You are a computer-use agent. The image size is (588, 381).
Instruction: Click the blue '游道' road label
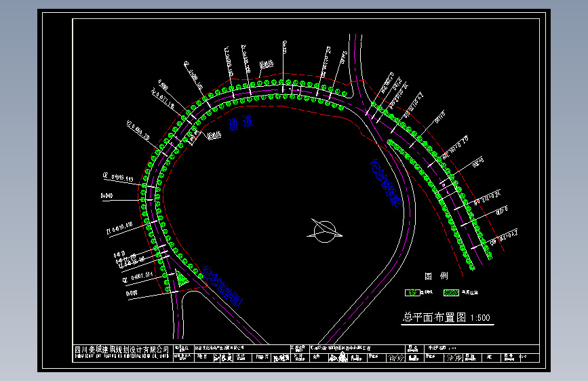click(241, 123)
